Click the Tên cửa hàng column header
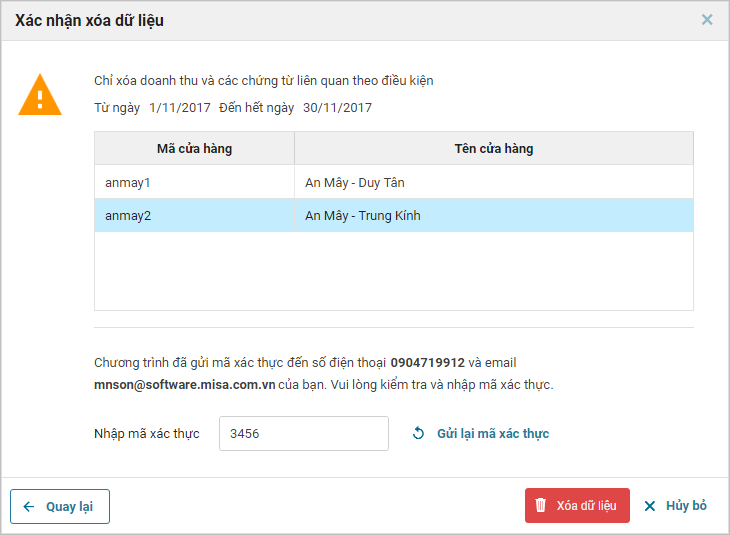 [x=493, y=149]
